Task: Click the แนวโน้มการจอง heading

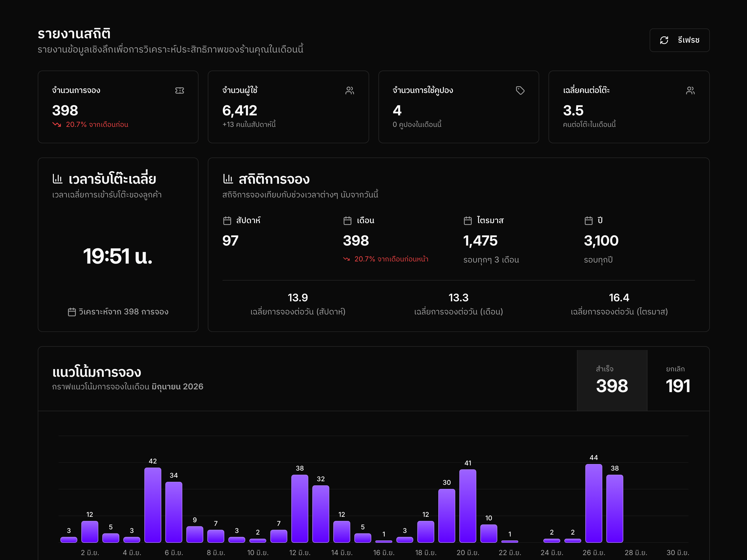Action: coord(97,372)
